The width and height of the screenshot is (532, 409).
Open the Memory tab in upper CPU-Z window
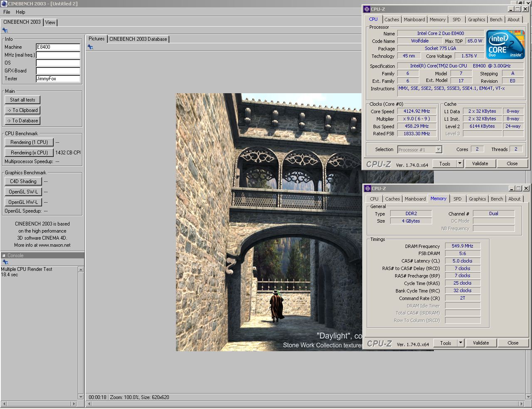click(x=438, y=20)
